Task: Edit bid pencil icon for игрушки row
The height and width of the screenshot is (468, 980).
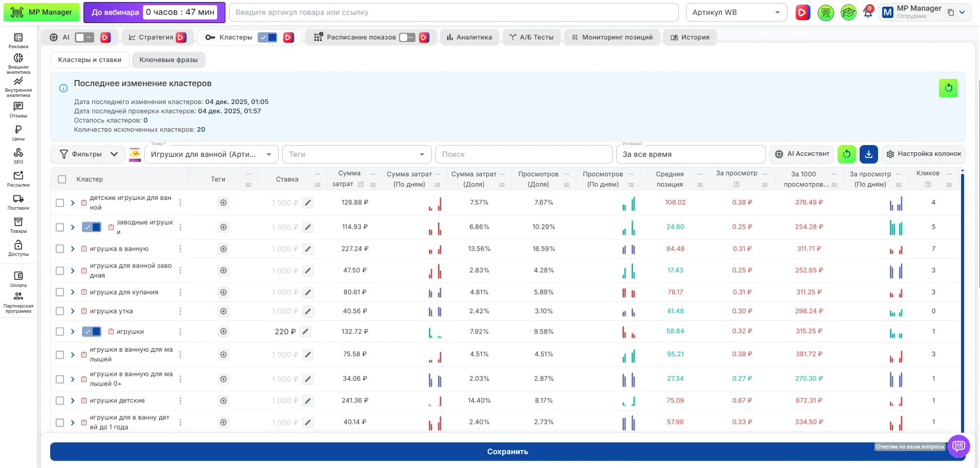Action: coord(305,332)
